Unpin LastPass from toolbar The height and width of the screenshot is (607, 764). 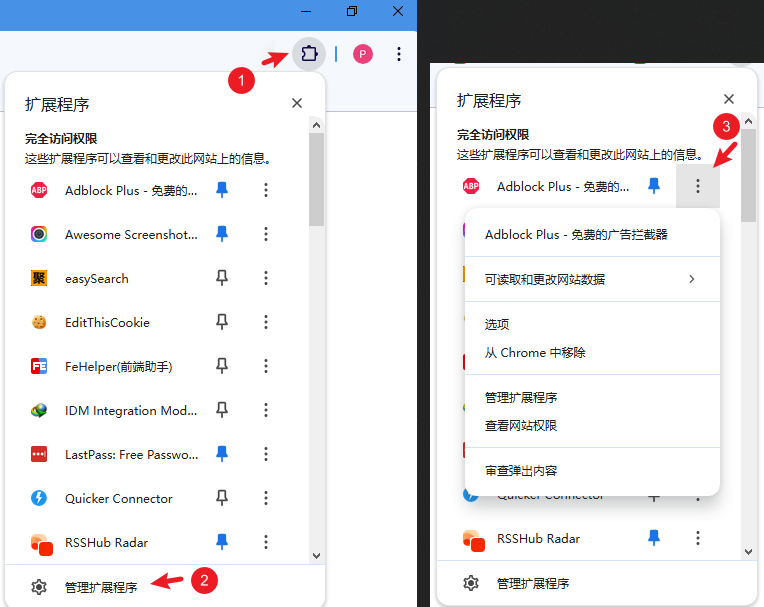(222, 454)
